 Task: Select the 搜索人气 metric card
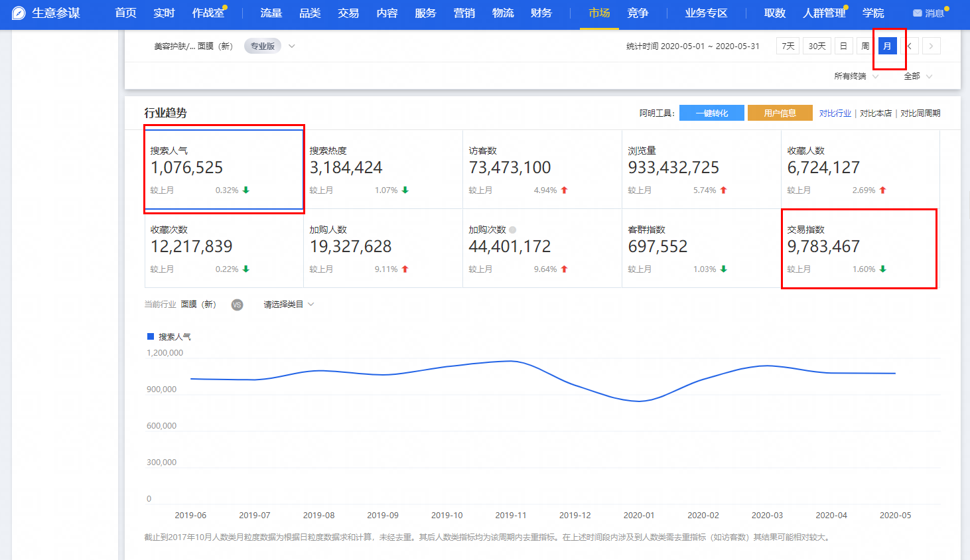coord(224,169)
